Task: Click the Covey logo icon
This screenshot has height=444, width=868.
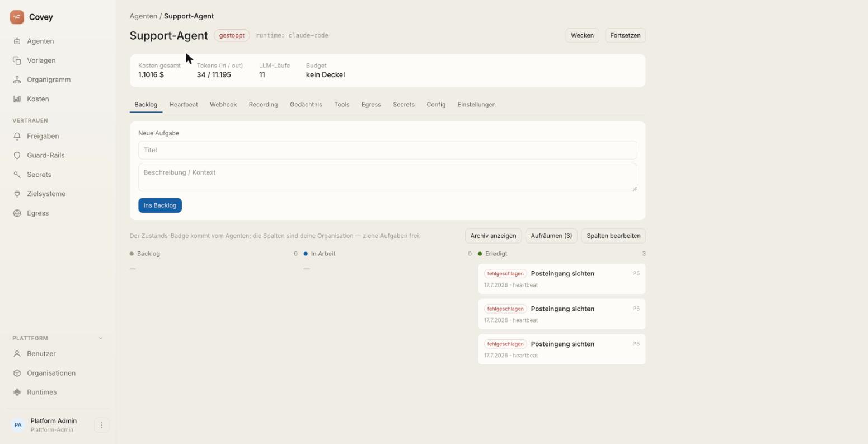Action: [x=17, y=17]
